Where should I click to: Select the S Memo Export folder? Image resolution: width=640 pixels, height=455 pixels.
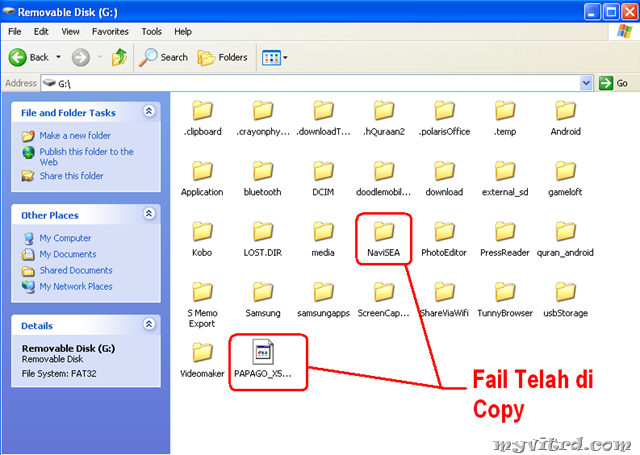202,305
